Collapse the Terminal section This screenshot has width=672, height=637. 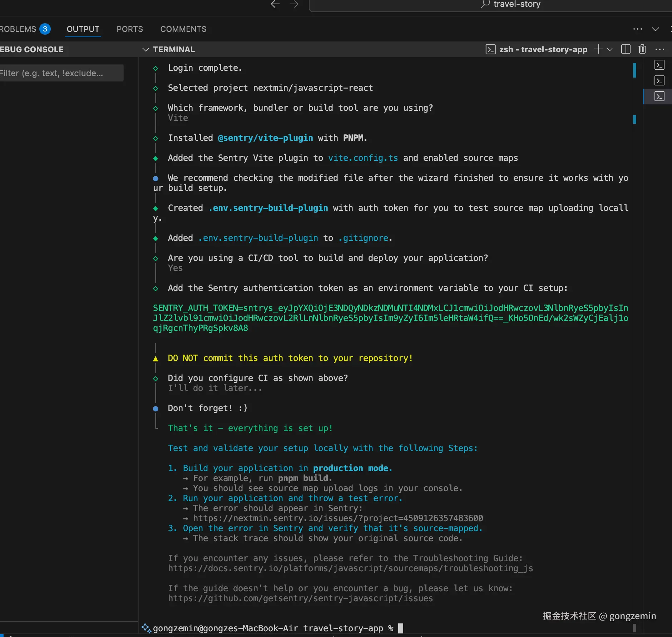click(145, 49)
